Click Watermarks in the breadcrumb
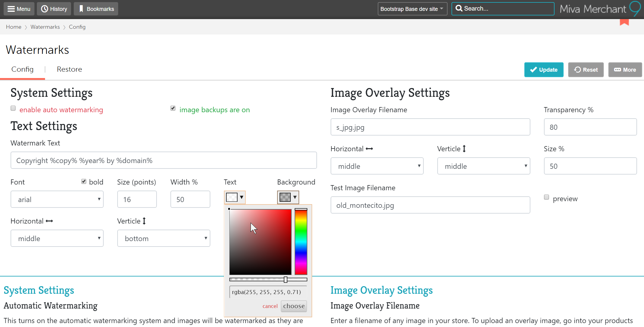644x327 pixels. point(45,27)
